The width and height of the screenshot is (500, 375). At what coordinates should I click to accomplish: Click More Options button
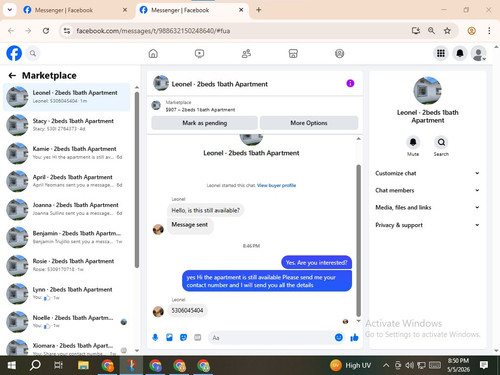point(309,123)
